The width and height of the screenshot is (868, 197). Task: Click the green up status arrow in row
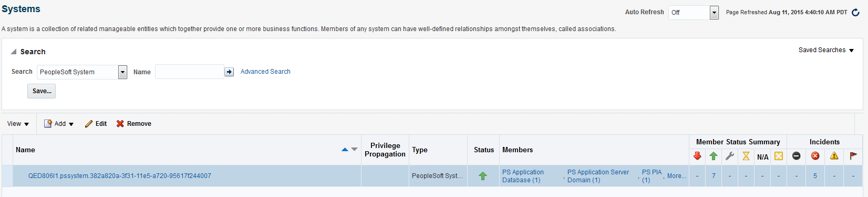(x=483, y=176)
